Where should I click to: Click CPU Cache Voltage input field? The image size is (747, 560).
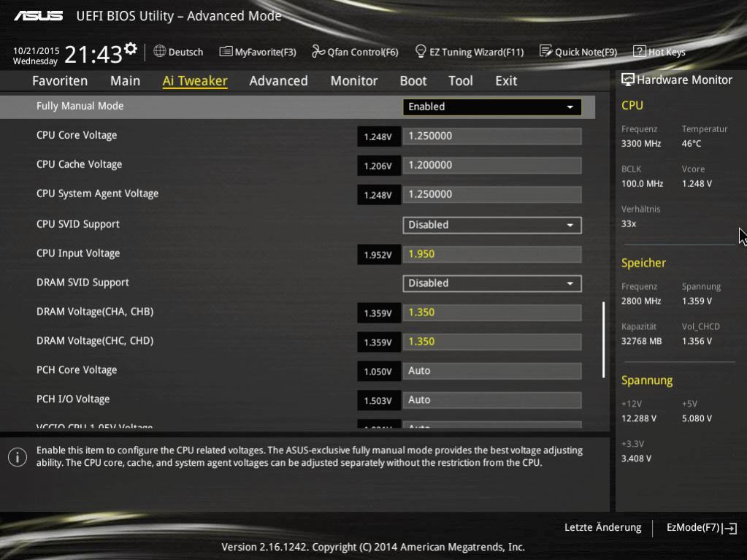(492, 165)
